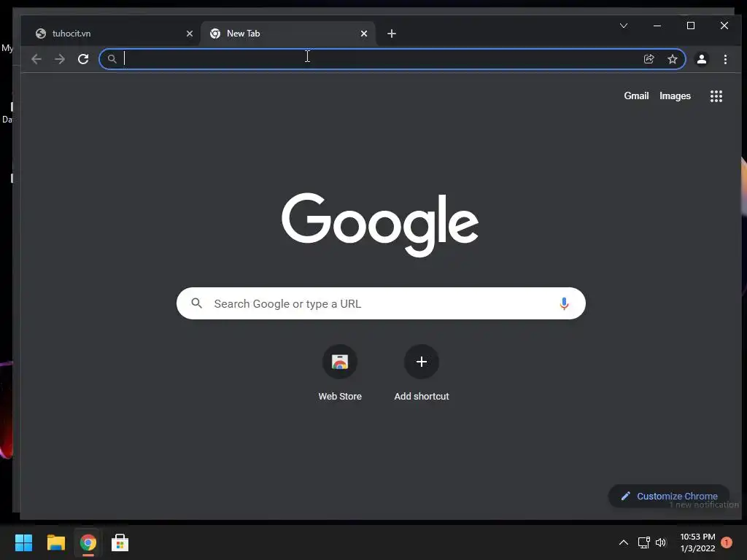The image size is (747, 560).
Task: Start voice search with microphone icon
Action: 564,303
